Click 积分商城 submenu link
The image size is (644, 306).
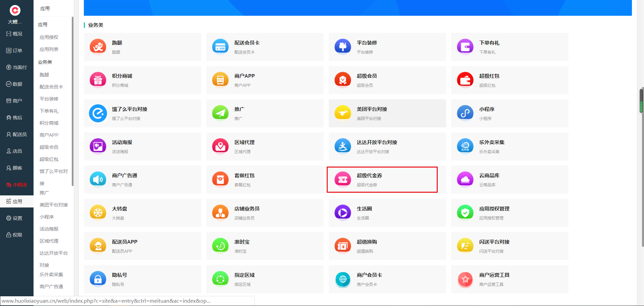click(x=49, y=123)
